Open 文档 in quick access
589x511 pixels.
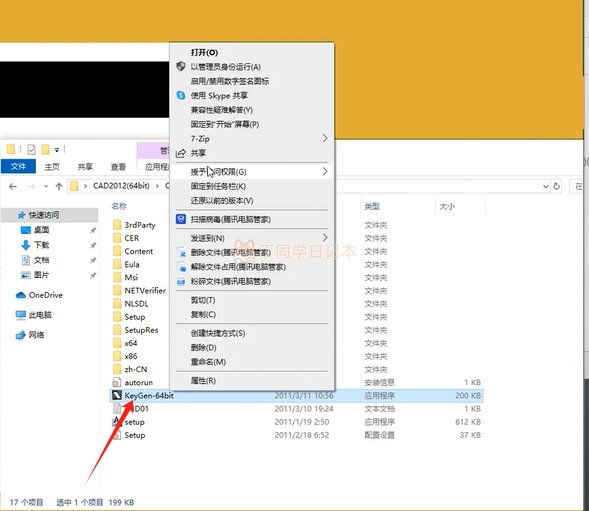coord(41,260)
